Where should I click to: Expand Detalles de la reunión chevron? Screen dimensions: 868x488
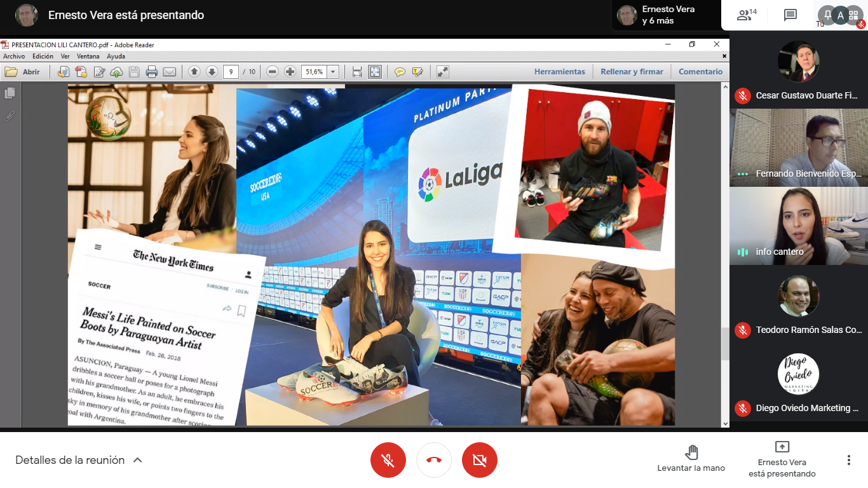(x=138, y=460)
